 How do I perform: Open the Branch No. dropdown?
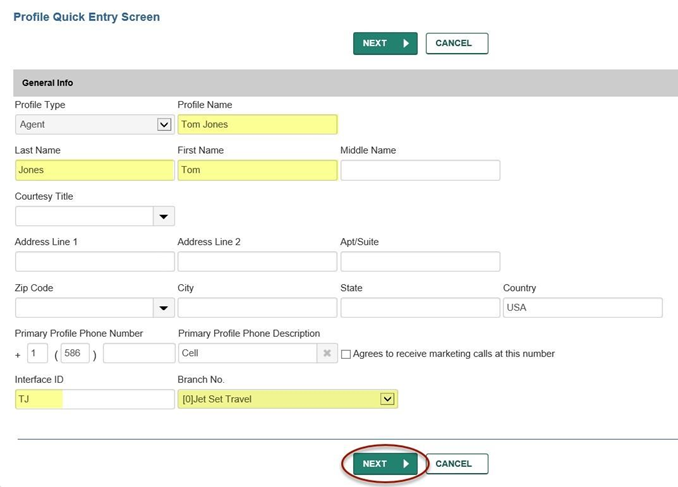pos(288,399)
